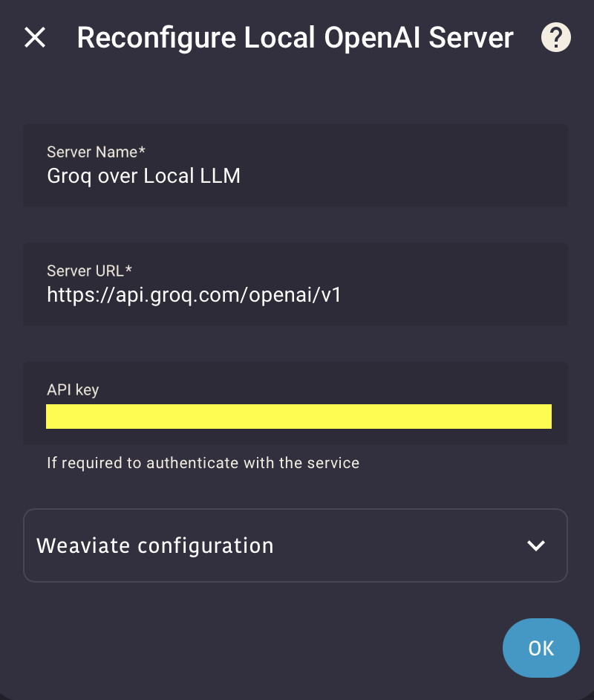Open help via the question mark icon
Viewport: 594px width, 700px height.
tap(555, 37)
